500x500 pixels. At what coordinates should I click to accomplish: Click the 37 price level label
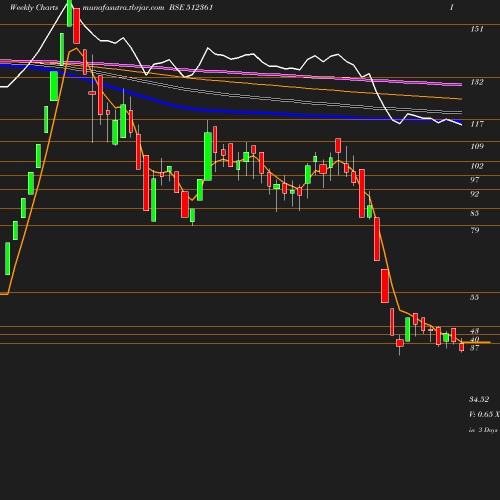pos(475,348)
